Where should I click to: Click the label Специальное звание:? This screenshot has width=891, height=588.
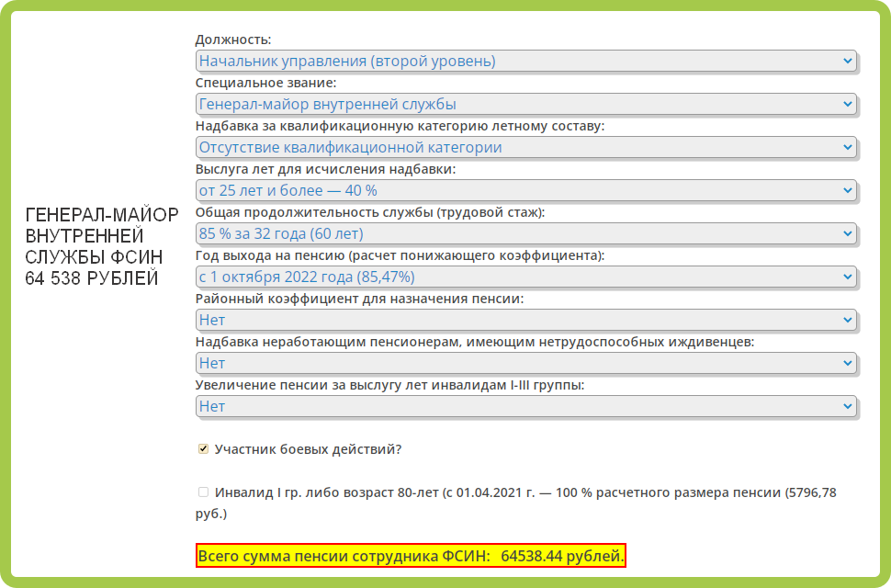point(265,83)
